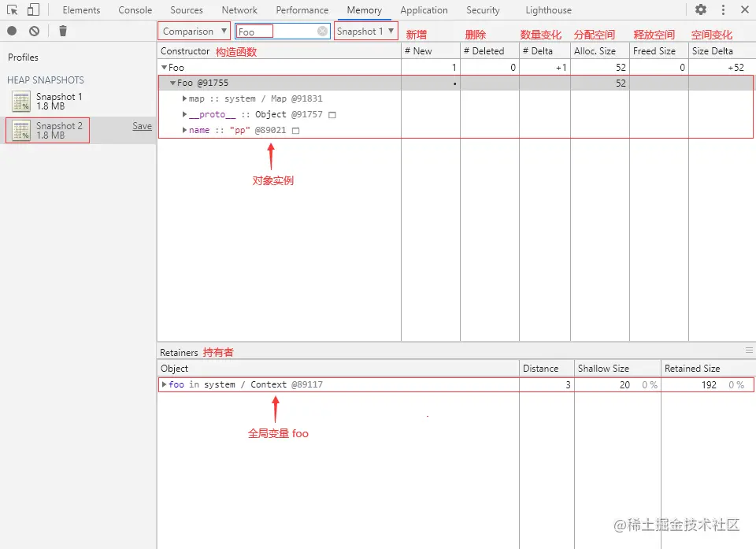The height and width of the screenshot is (549, 756).
Task: Switch to the Console tab
Action: [135, 10]
